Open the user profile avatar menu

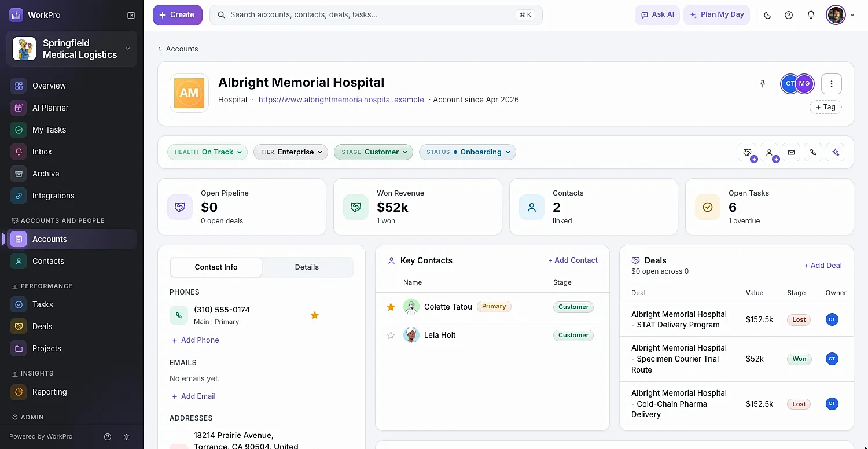[840, 15]
